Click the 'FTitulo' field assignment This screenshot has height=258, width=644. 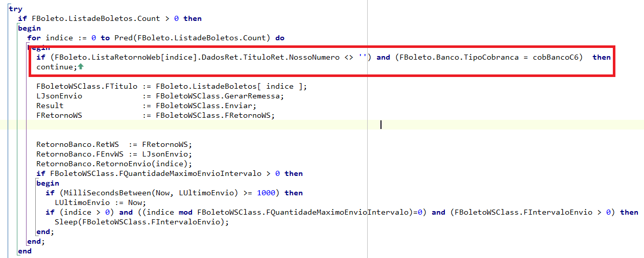click(121, 86)
